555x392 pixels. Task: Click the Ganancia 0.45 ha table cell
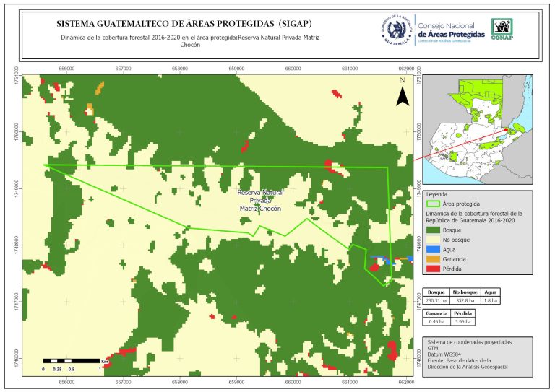436,323
